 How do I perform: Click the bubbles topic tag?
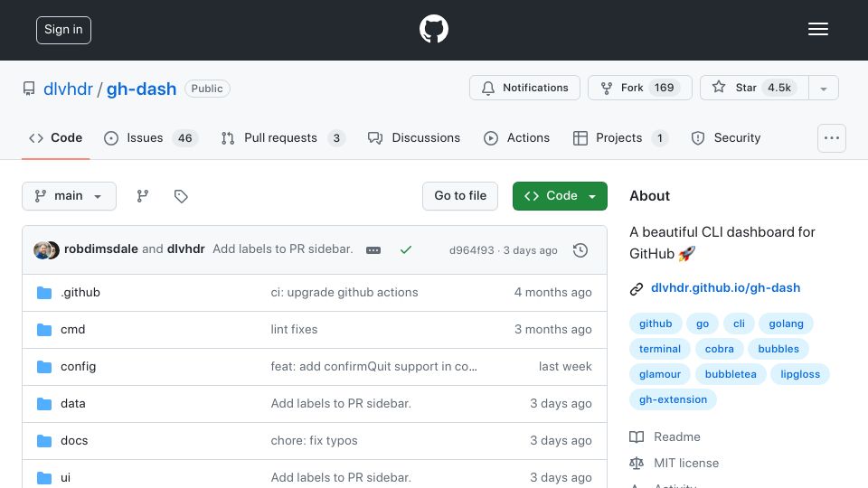pos(778,349)
